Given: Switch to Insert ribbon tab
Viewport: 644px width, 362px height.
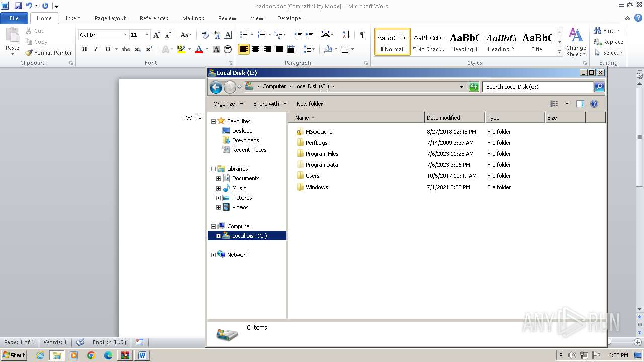Looking at the screenshot, I should tap(73, 18).
